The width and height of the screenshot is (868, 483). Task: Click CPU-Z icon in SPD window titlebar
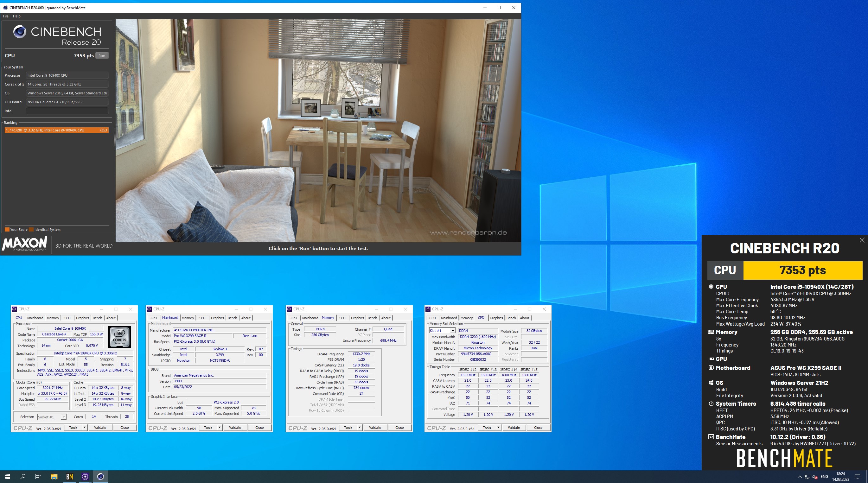(428, 309)
